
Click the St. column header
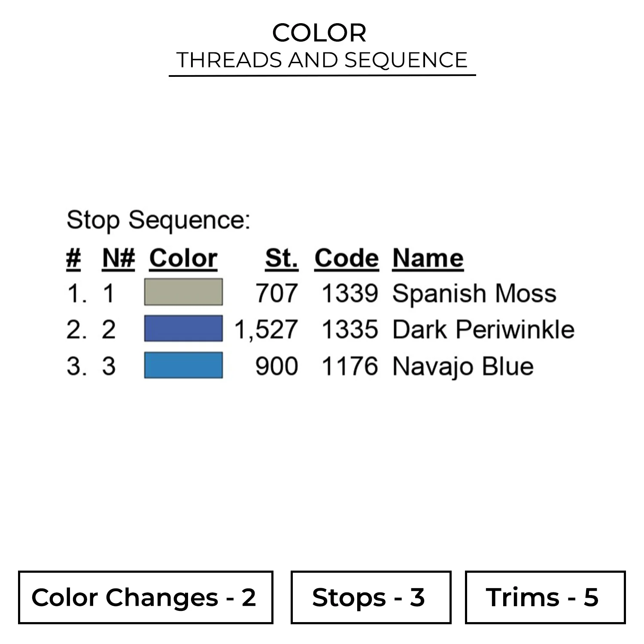click(281, 258)
